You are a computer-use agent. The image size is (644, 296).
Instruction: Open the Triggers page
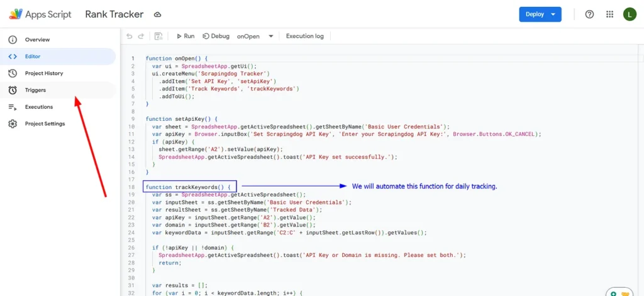(x=58, y=90)
